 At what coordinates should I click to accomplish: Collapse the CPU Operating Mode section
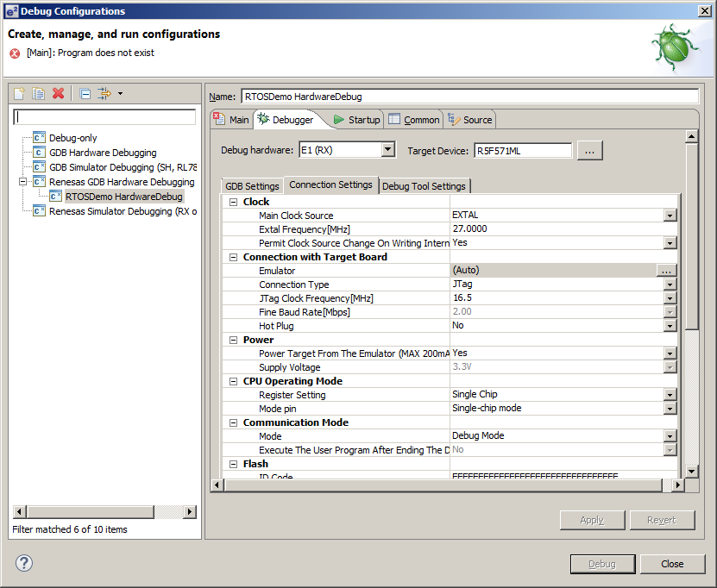pyautogui.click(x=233, y=381)
